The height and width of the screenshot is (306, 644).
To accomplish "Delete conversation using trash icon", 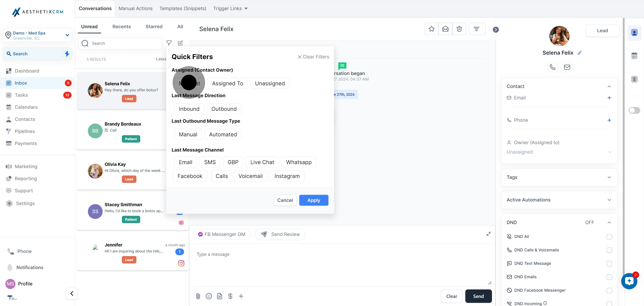I will coord(459,29).
